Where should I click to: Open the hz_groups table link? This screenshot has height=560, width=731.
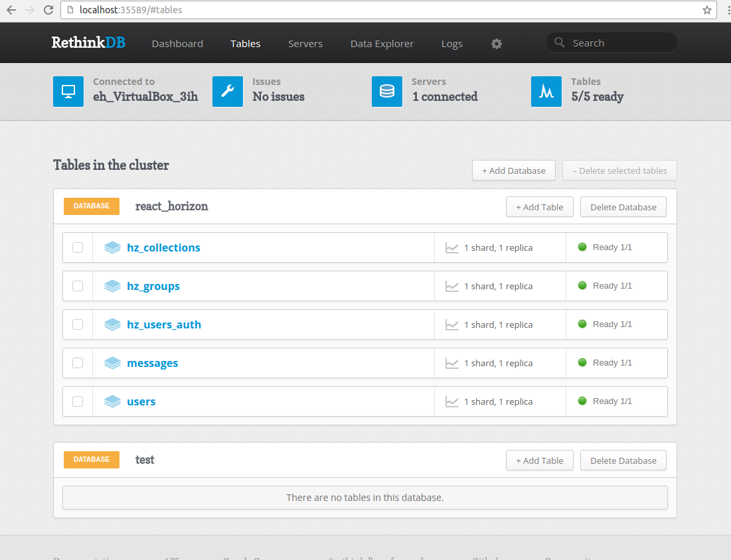(x=153, y=286)
